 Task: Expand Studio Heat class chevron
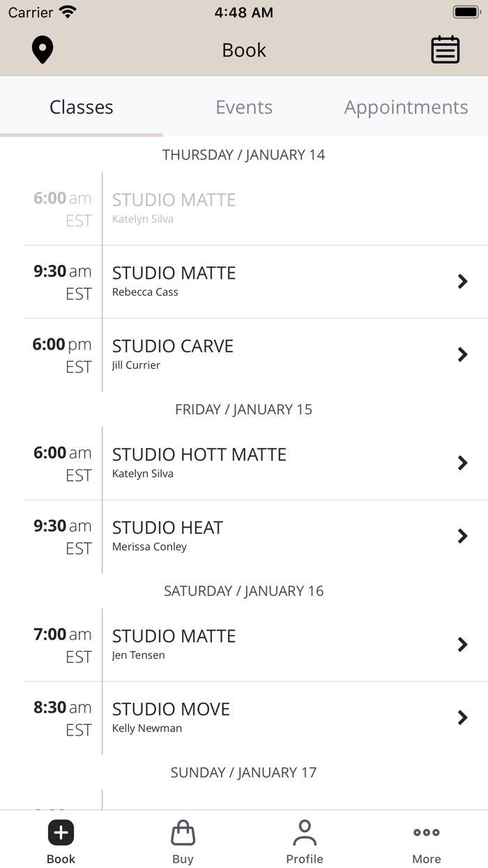(x=462, y=536)
